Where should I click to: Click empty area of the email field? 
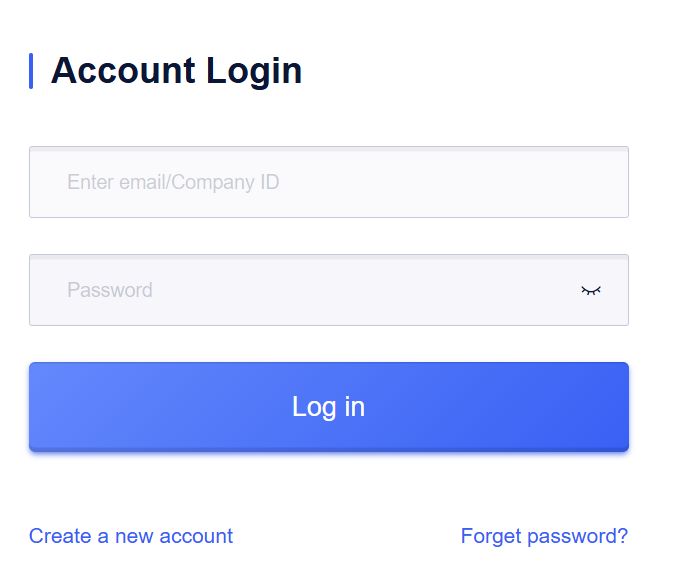click(451, 182)
